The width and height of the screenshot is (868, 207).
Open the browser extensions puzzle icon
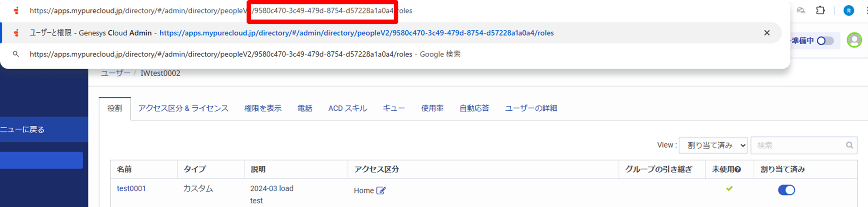click(820, 10)
